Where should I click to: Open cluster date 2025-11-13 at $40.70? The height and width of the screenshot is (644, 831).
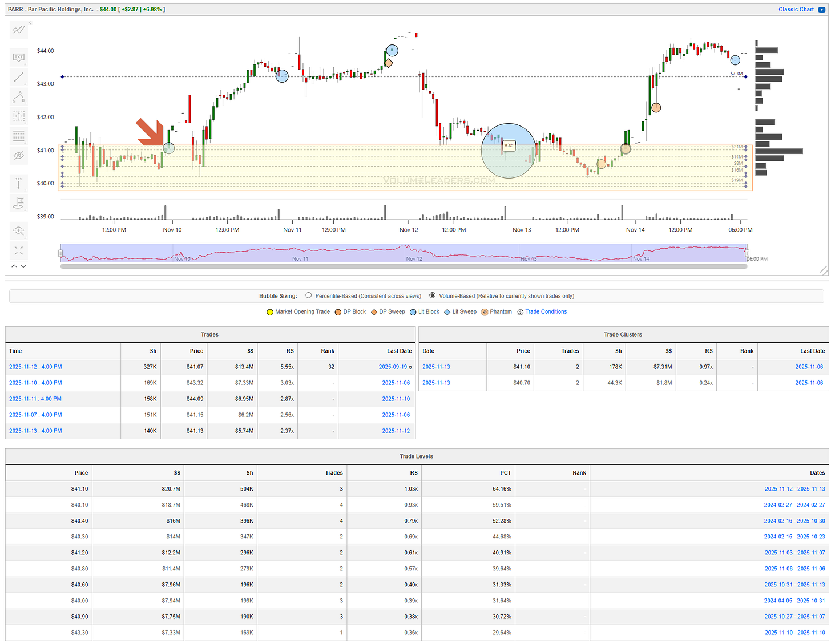click(x=436, y=383)
